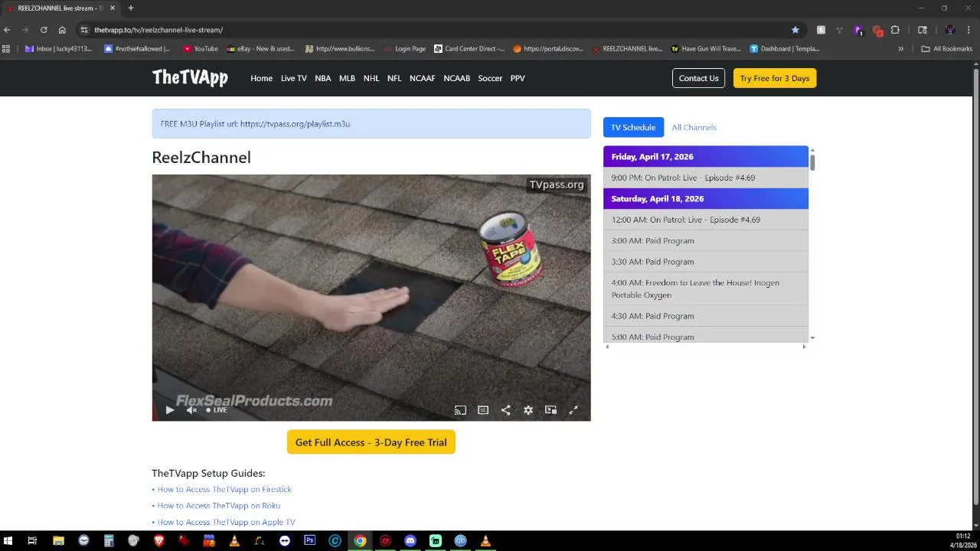The width and height of the screenshot is (980, 551).
Task: Open Chrome three-dot menu
Action: tap(969, 30)
